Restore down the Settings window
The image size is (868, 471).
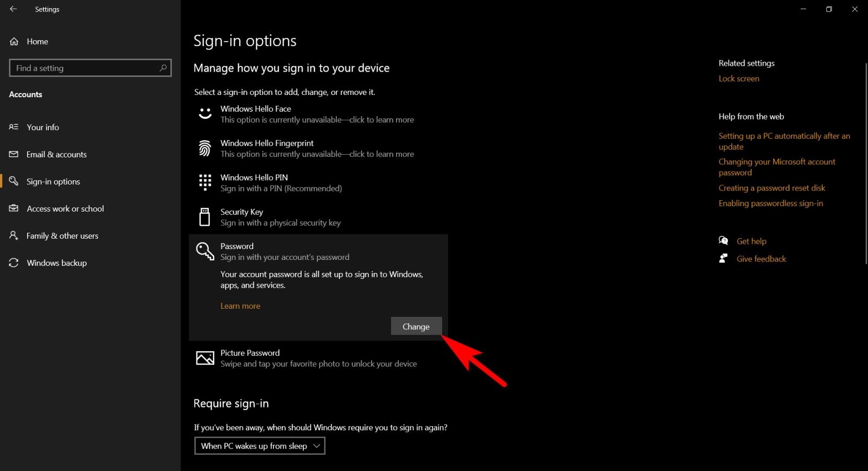point(829,9)
